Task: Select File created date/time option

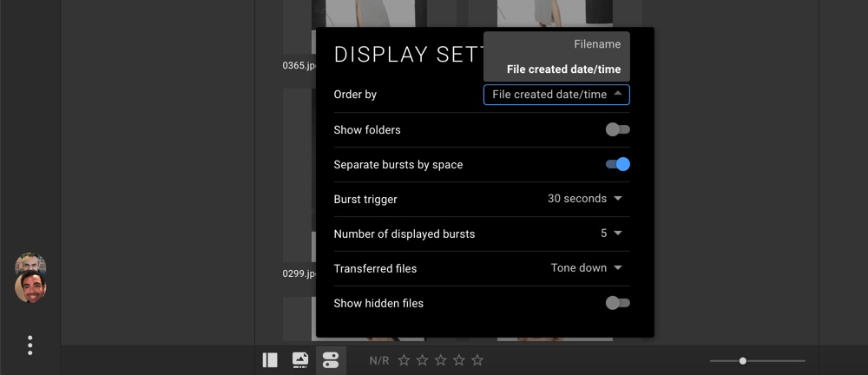Action: [x=563, y=69]
